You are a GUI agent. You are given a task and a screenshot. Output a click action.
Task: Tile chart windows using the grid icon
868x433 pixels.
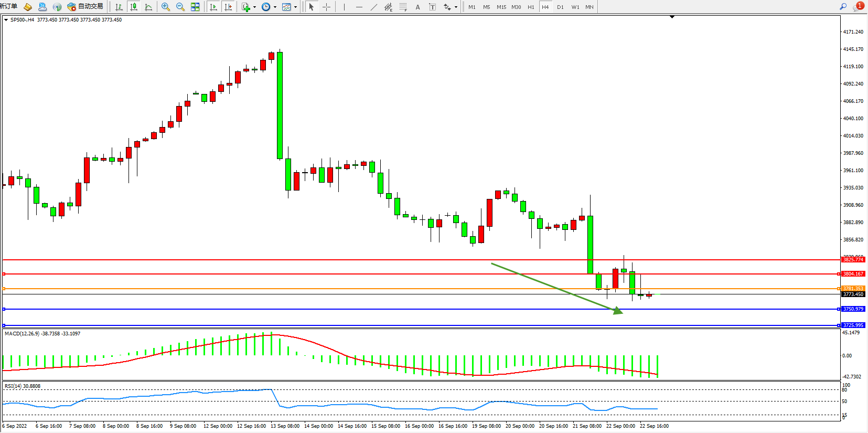point(195,7)
